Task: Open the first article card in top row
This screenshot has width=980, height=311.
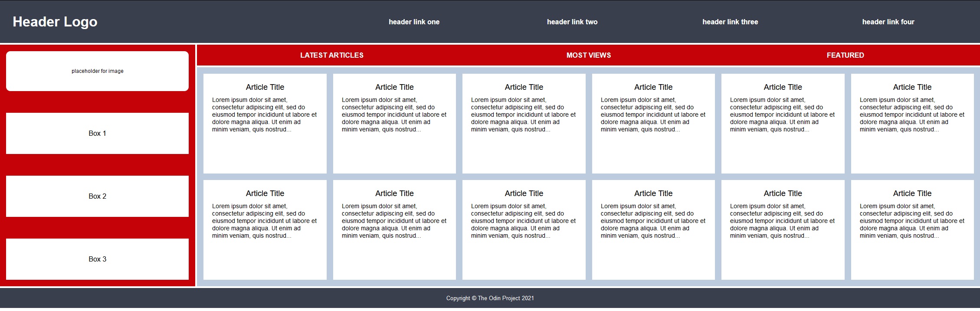Action: coord(265,124)
